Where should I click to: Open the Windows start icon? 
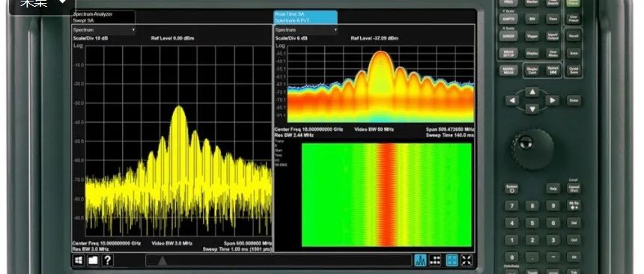click(x=79, y=260)
